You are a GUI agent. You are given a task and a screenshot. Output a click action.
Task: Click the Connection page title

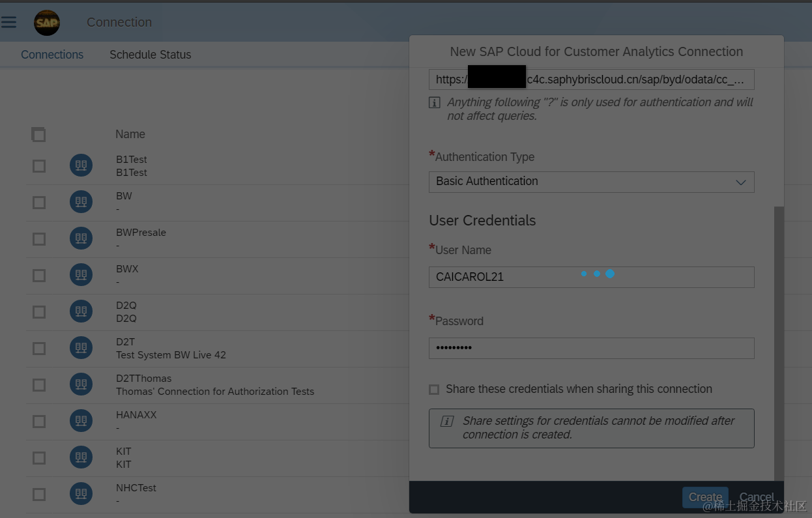pyautogui.click(x=119, y=22)
